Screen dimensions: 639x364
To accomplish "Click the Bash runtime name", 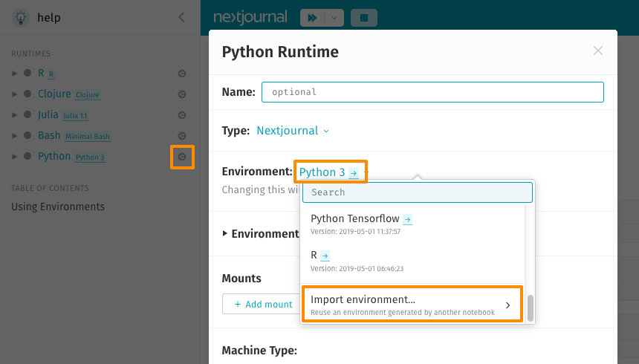I will [49, 135].
